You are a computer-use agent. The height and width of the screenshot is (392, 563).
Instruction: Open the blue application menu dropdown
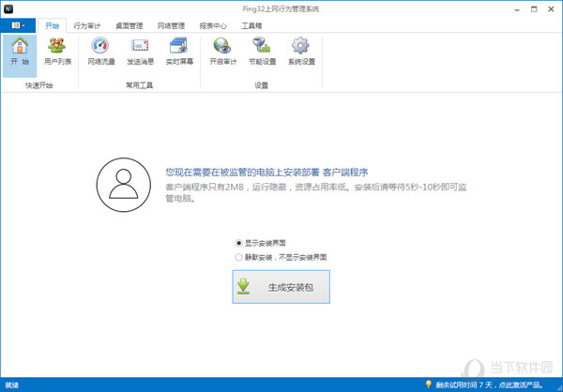[18, 25]
